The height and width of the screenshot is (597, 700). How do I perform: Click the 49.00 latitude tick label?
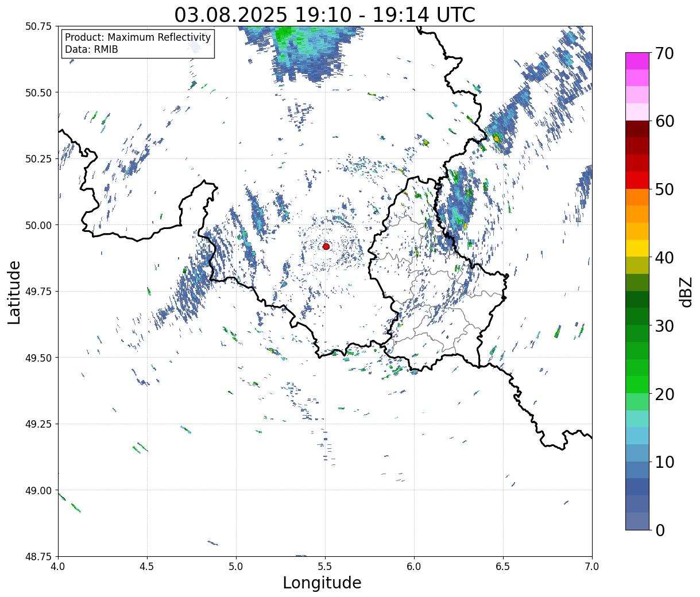click(x=38, y=490)
